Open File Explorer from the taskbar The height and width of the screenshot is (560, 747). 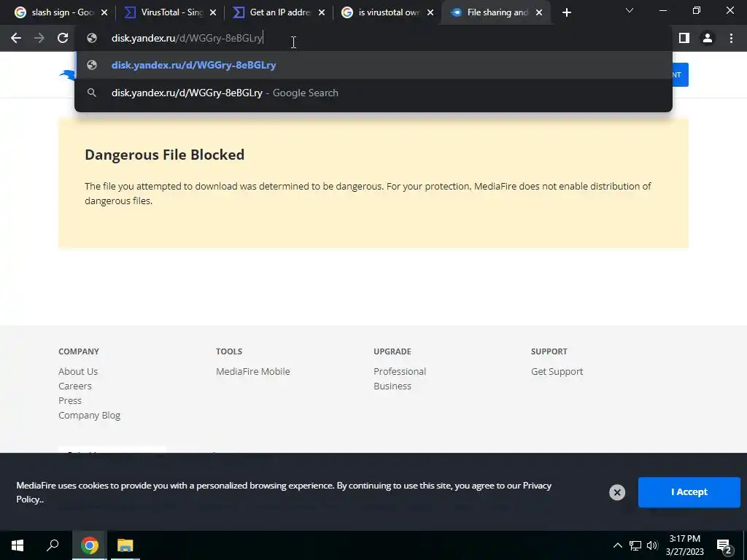[x=125, y=545]
